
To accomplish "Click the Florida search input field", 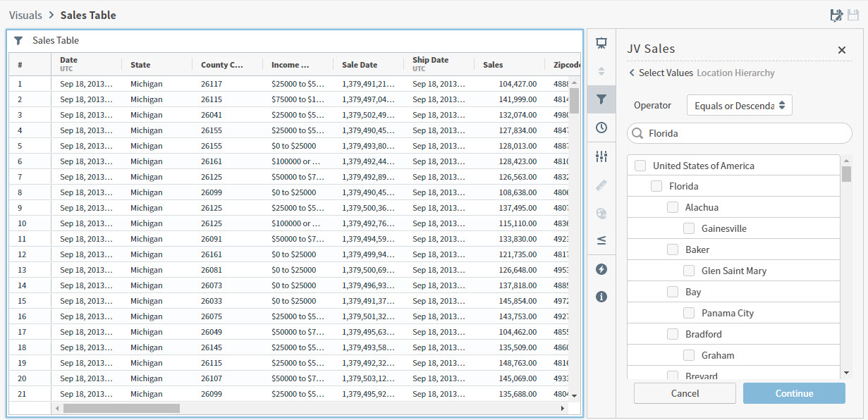I will 746,133.
